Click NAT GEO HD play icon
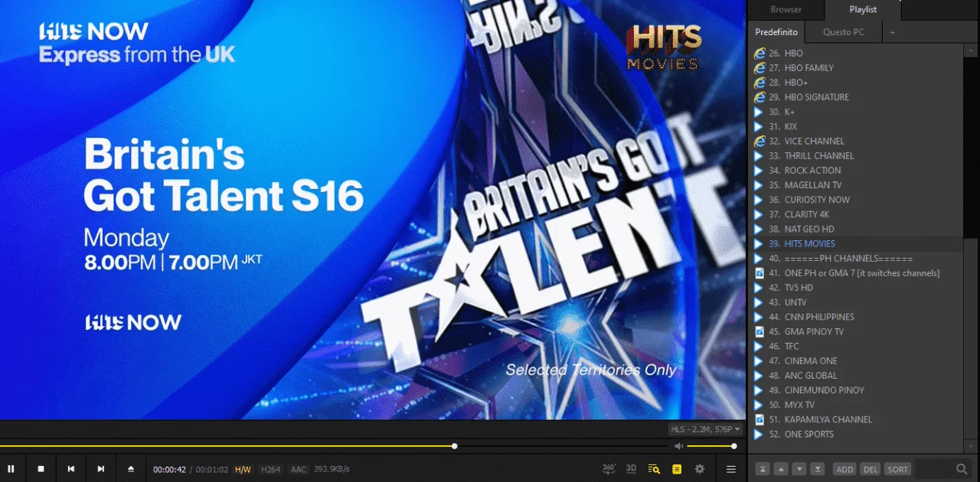Screen dimensions: 980x482 tap(759, 229)
